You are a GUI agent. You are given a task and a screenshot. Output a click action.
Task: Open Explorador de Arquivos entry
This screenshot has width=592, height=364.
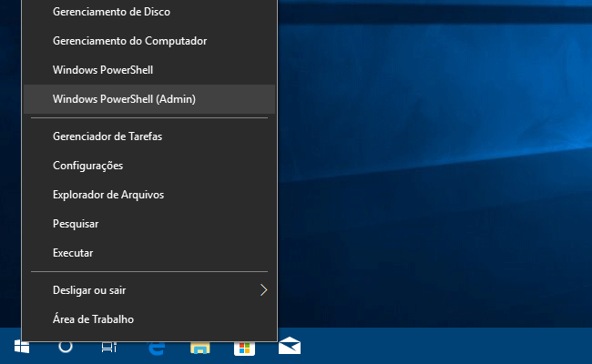pos(149,195)
